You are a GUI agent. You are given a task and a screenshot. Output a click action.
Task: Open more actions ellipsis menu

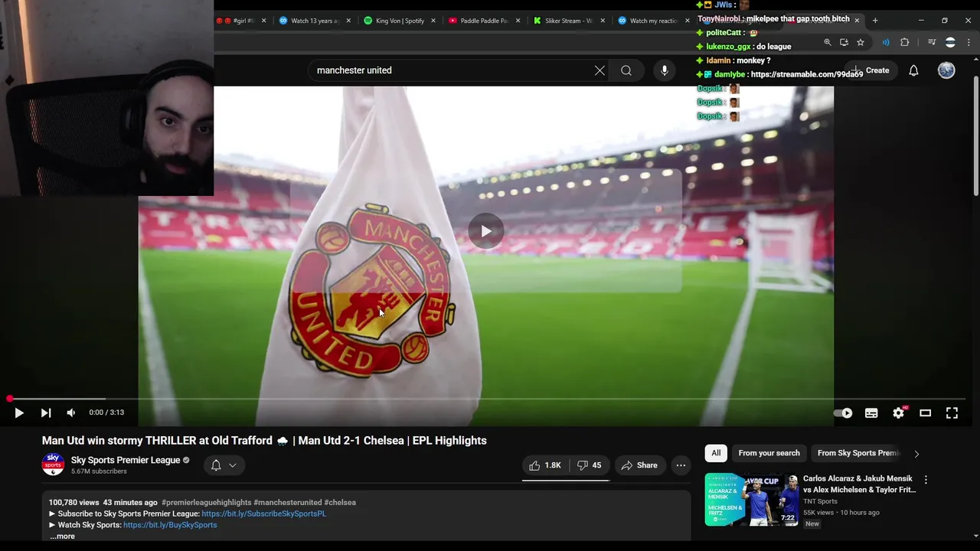pyautogui.click(x=681, y=465)
